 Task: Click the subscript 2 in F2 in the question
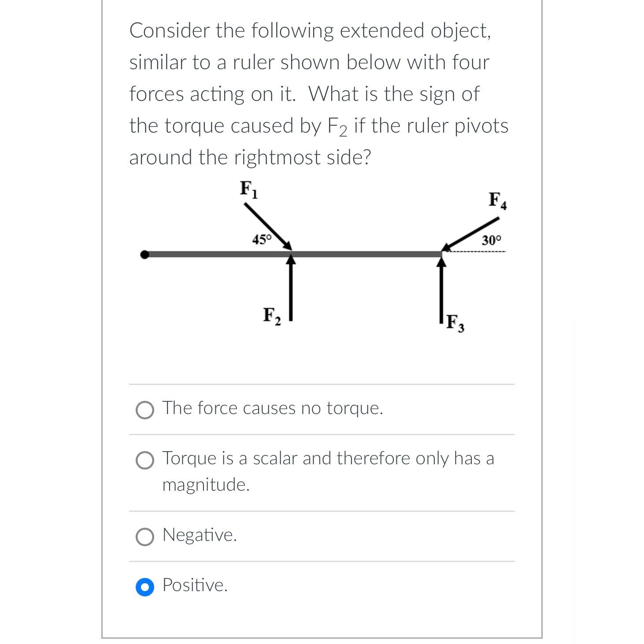click(x=342, y=130)
